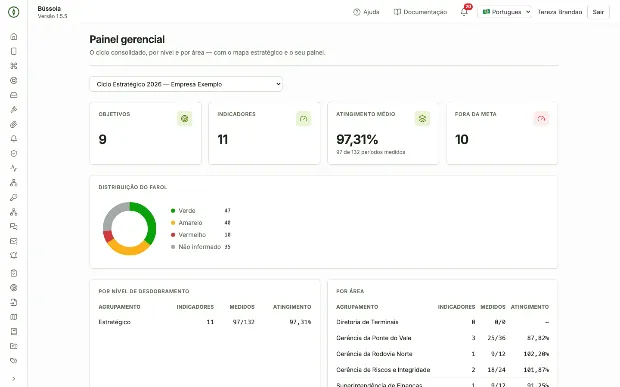Click the Indicadores gauge card icon
This screenshot has width=620, height=387.
coord(303,119)
